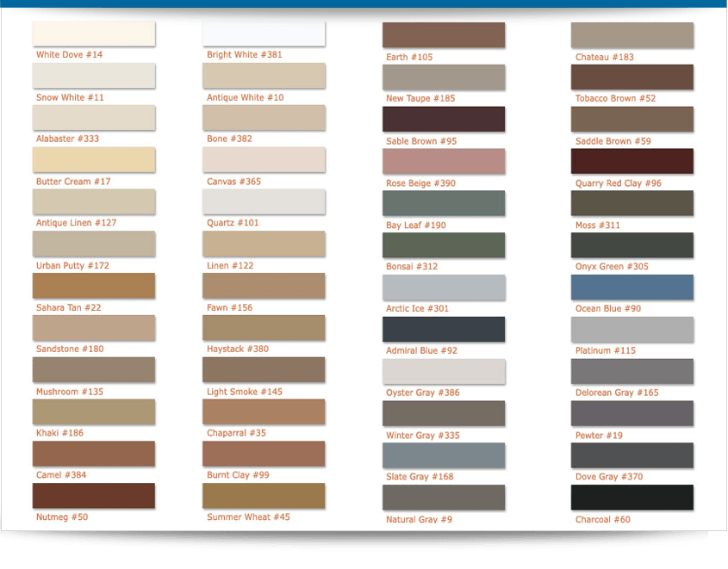Choose the Arctic Ice #301 swatch
728x569 pixels.
point(444,287)
